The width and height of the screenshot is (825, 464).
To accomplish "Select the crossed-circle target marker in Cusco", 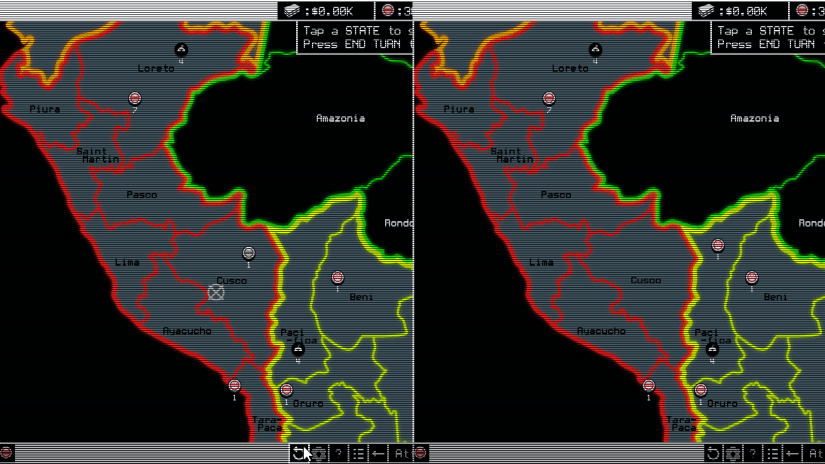I will tap(216, 292).
